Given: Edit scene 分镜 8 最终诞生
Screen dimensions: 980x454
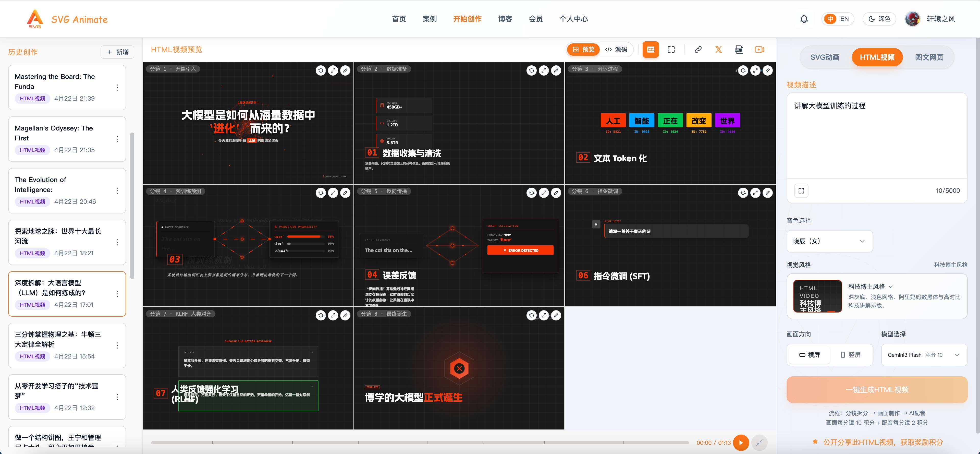Looking at the screenshot, I should pos(556,316).
